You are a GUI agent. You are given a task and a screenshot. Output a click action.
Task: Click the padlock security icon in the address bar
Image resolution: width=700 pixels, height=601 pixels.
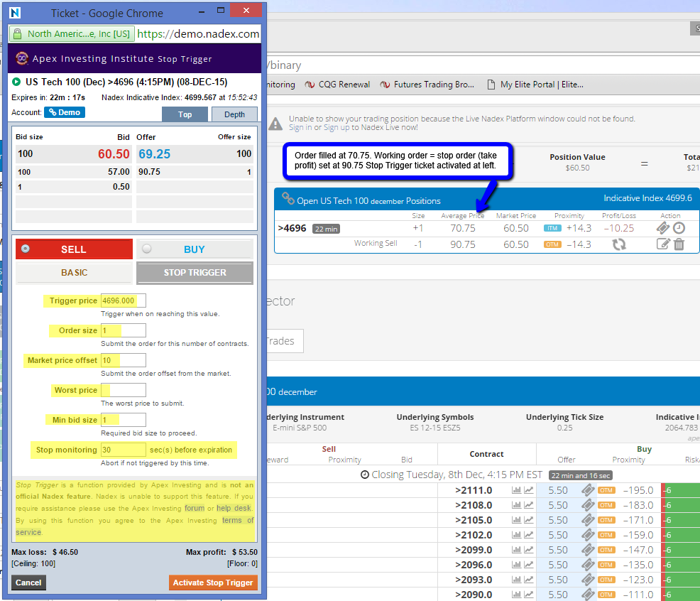[x=18, y=34]
